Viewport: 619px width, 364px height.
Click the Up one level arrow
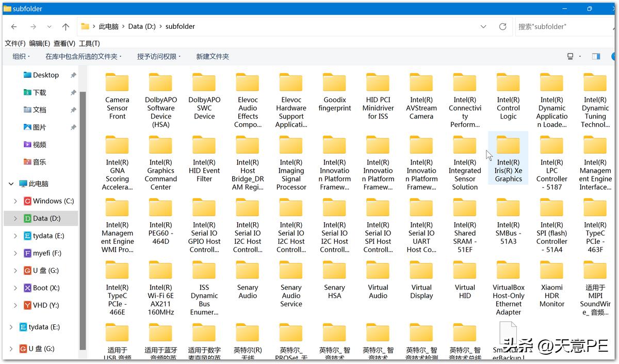(66, 27)
